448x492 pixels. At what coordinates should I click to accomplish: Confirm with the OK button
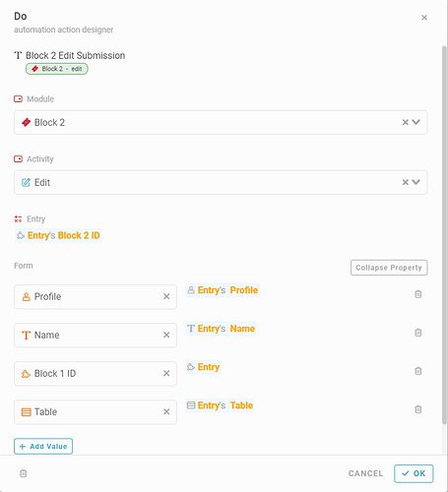pyautogui.click(x=414, y=473)
